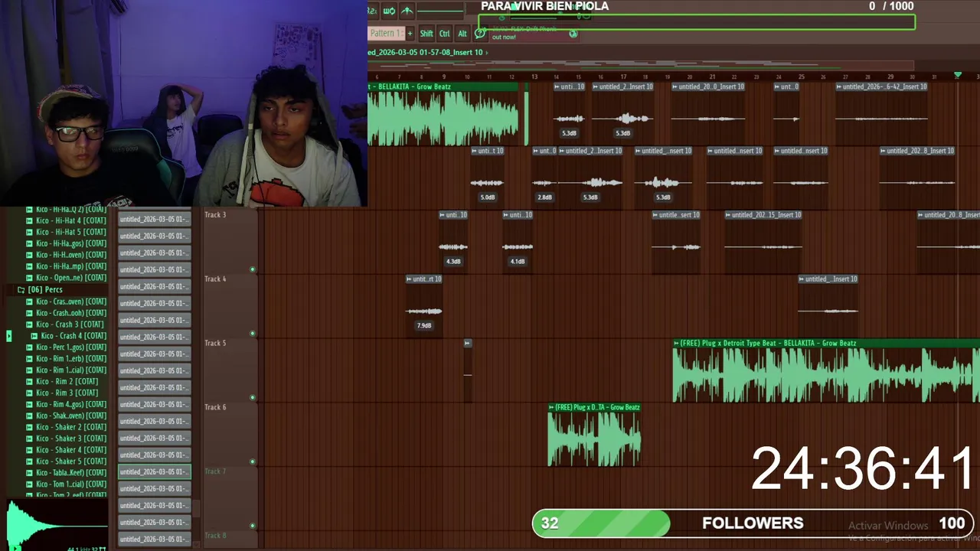Click the sample icon of Kico - Rim 2
Image resolution: width=980 pixels, height=551 pixels.
tap(29, 381)
